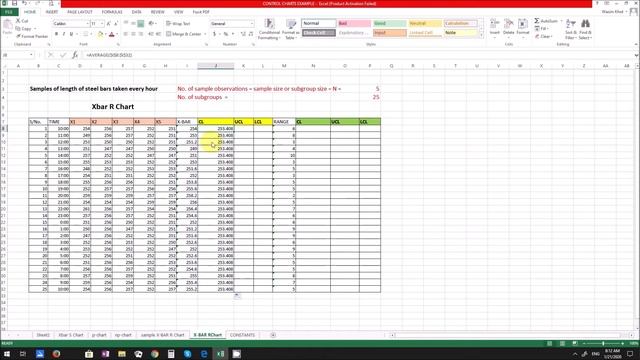Click the Decrease Font Size icon
This screenshot has height=360, width=640.
tap(116, 24)
